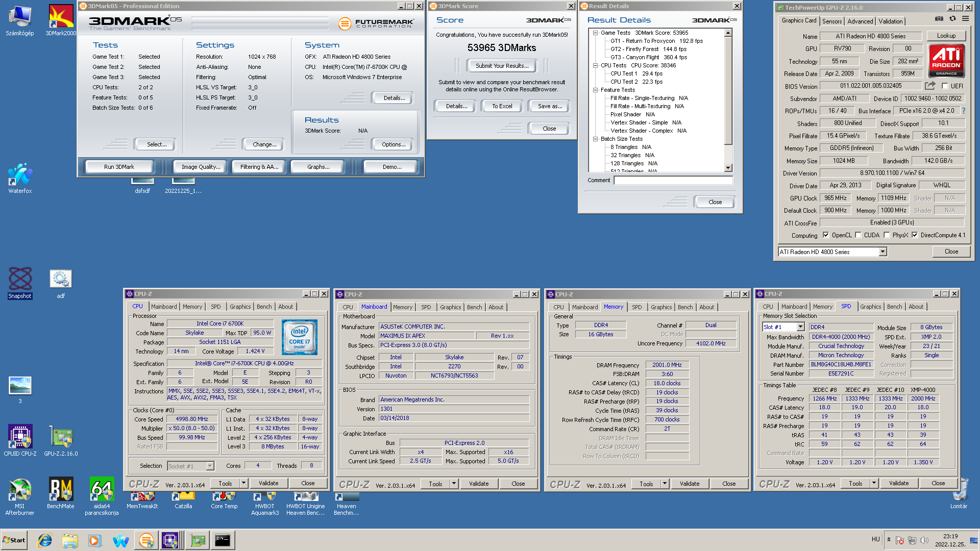Select Waterfox desktop icon
Viewport: 980px width, 551px height.
[20, 179]
